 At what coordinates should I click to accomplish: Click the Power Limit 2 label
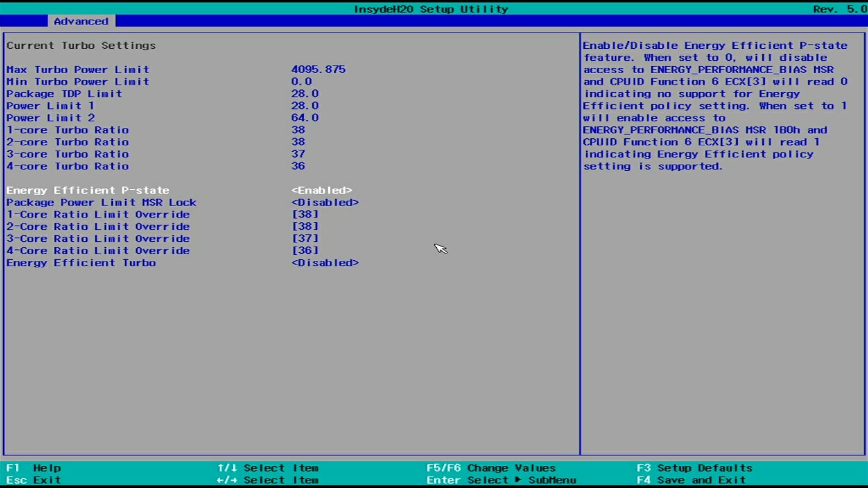click(x=50, y=118)
